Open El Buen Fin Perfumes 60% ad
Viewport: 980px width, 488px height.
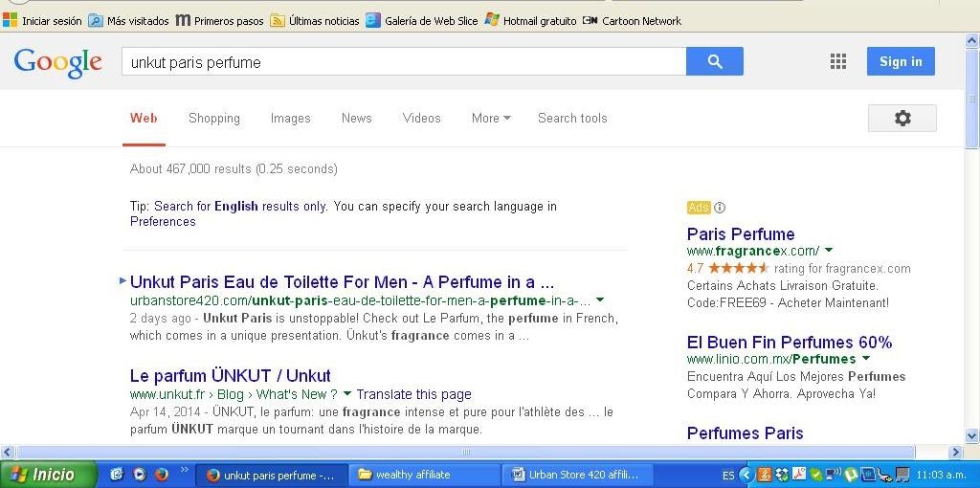pyautogui.click(x=790, y=343)
